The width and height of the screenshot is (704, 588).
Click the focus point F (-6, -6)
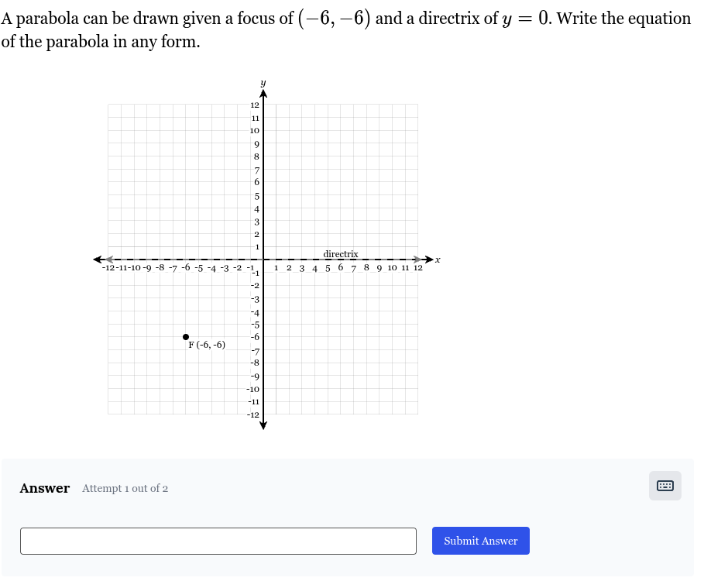[186, 337]
